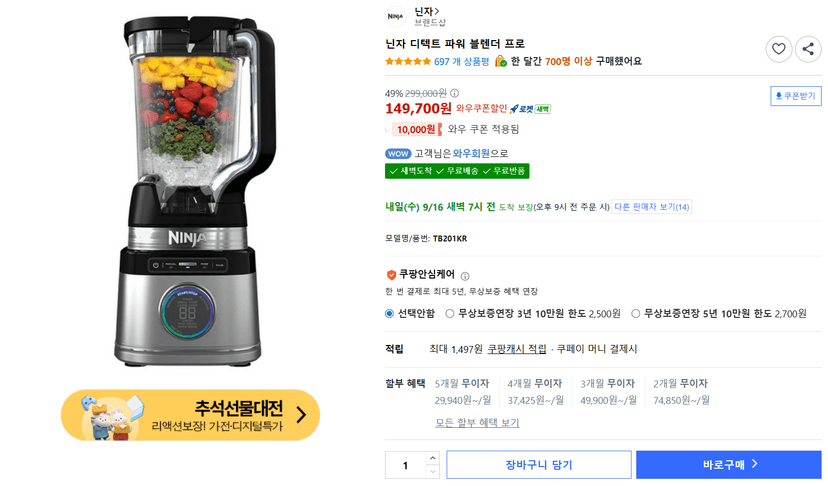Viewport: 828px width, 486px height.
Task: Open 697개 상품평 reviews link
Action: point(462,62)
